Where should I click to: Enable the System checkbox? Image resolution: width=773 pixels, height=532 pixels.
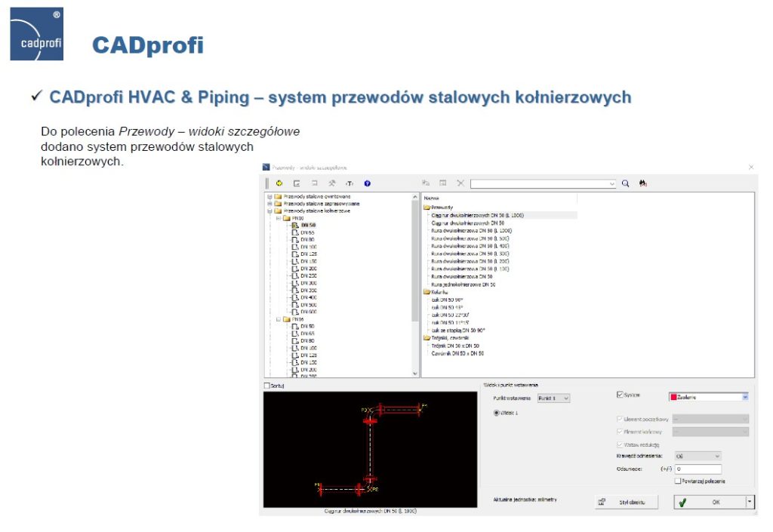point(621,394)
